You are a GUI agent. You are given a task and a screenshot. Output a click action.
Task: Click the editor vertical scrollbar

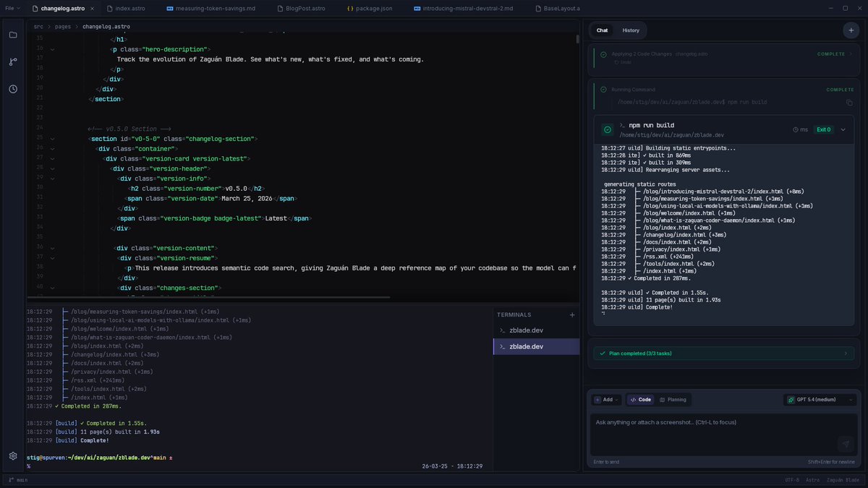click(x=577, y=40)
